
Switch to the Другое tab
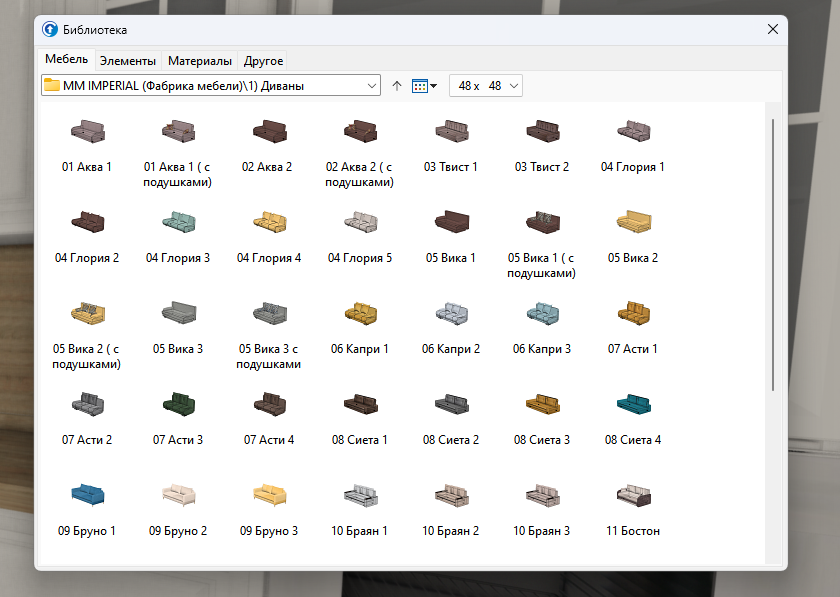point(263,61)
